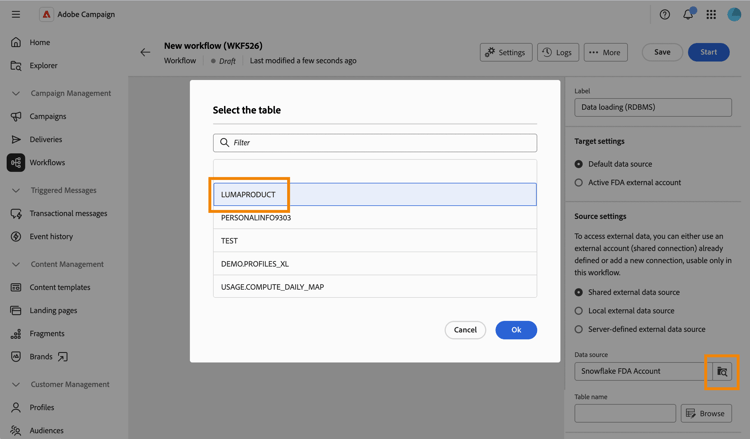
Task: Open Audiences in the sidebar
Action: pos(46,430)
